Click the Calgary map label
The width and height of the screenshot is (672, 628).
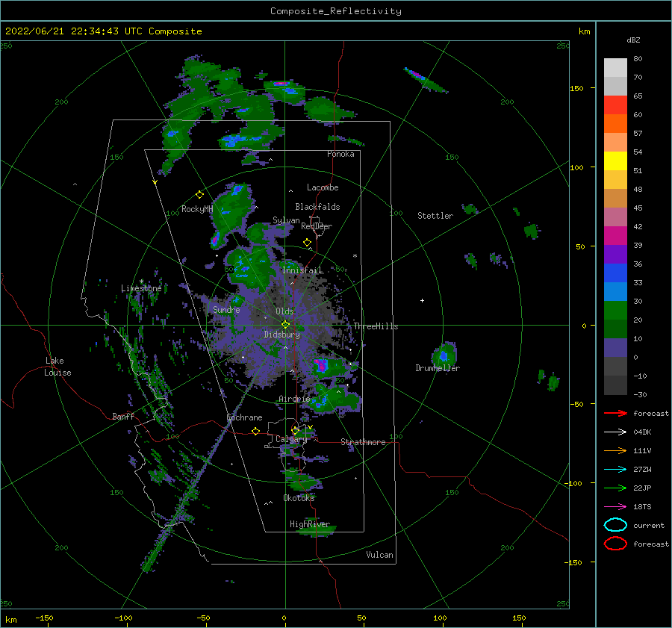pos(291,439)
